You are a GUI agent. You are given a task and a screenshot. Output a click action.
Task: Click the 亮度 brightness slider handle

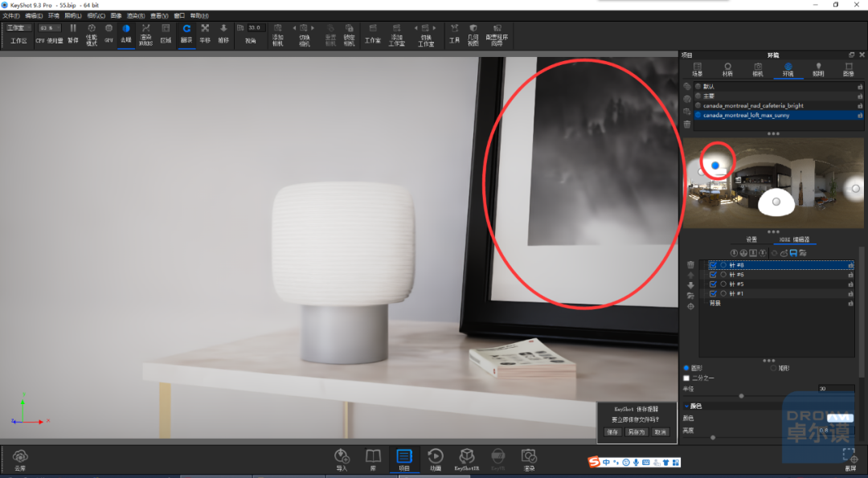point(713,438)
